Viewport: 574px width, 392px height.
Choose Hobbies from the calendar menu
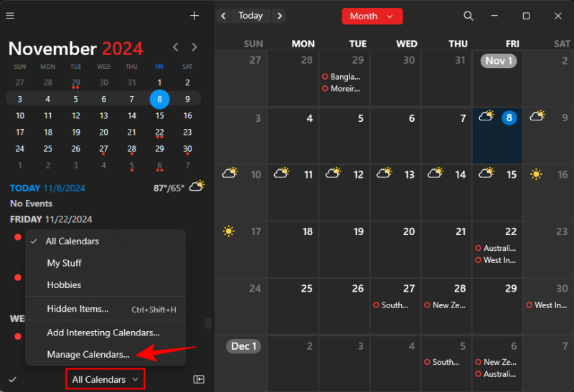(64, 285)
